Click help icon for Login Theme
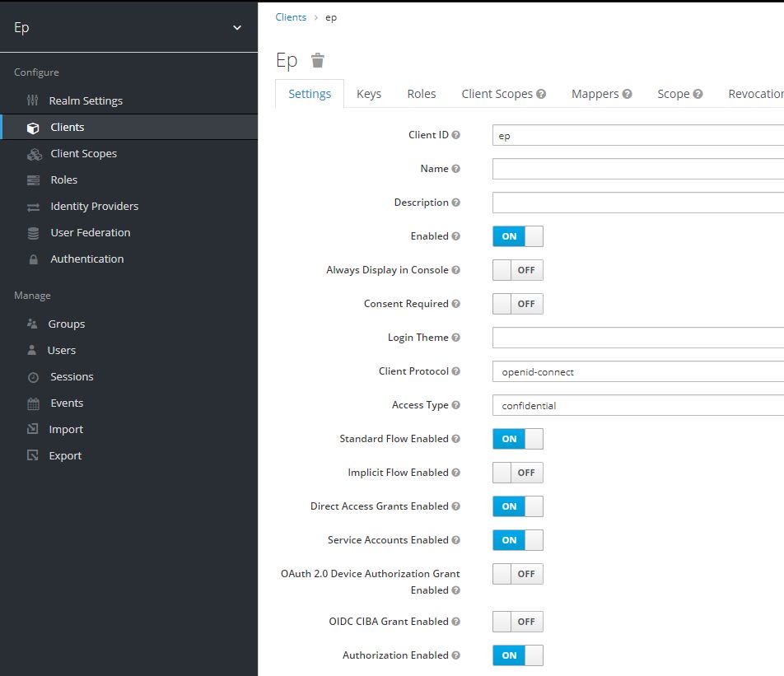Screen dimensions: 784x676 455,338
